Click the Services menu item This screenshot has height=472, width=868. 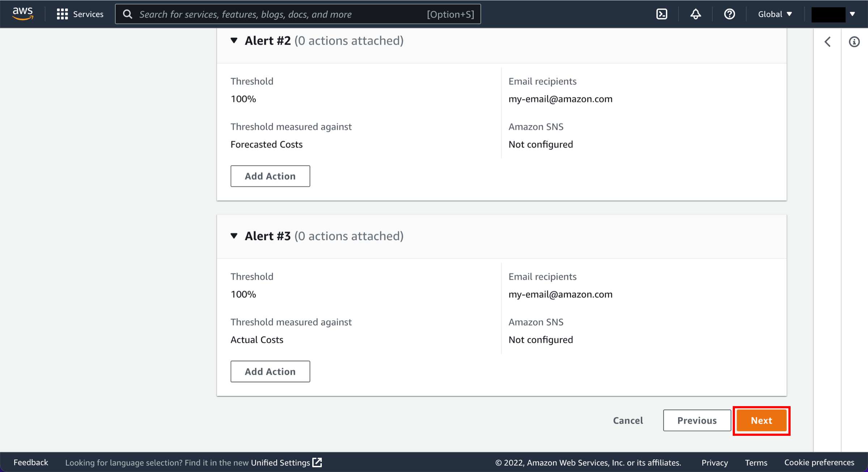tap(80, 14)
